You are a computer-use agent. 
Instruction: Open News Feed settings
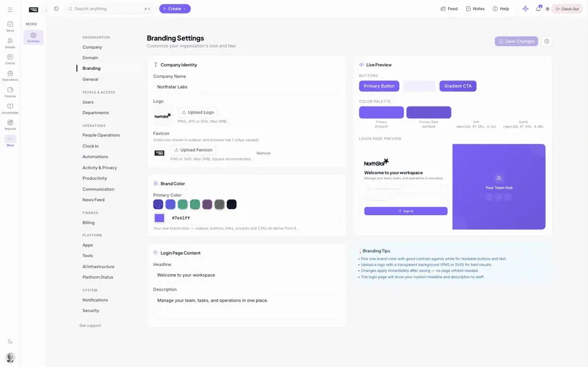click(93, 199)
